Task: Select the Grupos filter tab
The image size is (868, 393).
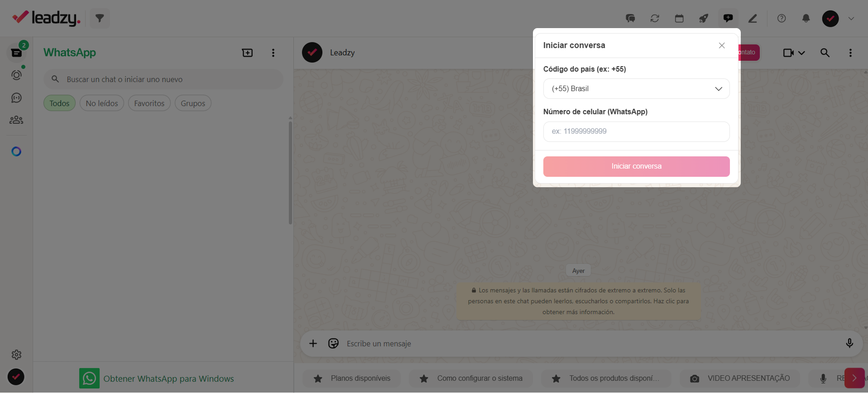Action: coord(193,103)
